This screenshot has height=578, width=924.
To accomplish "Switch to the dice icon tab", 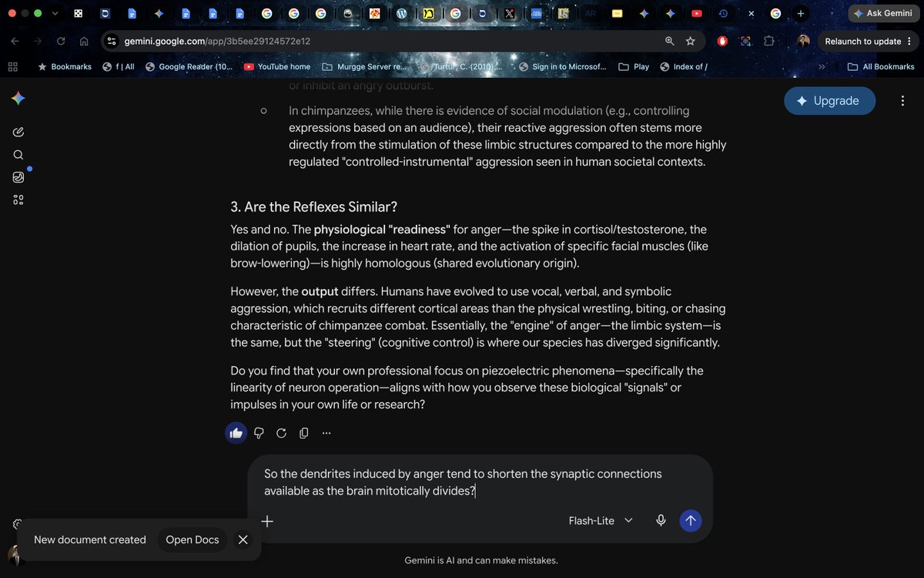I will pyautogui.click(x=79, y=13).
